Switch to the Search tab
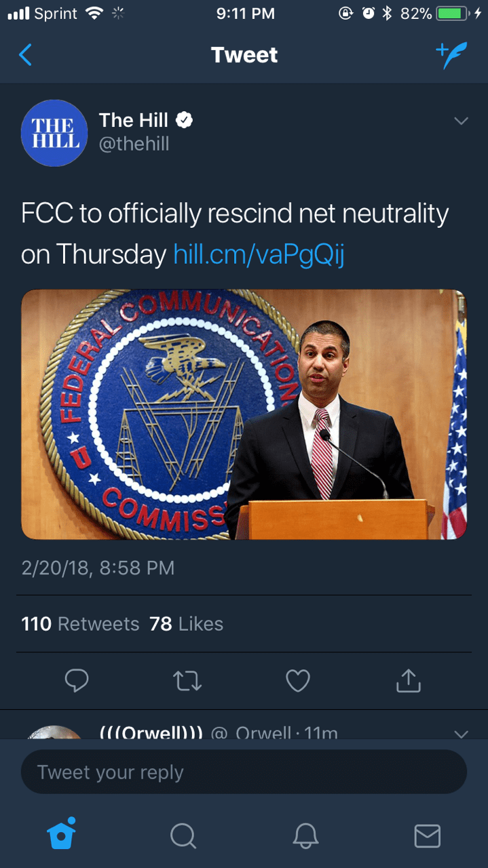The image size is (488, 868). pyautogui.click(x=183, y=835)
